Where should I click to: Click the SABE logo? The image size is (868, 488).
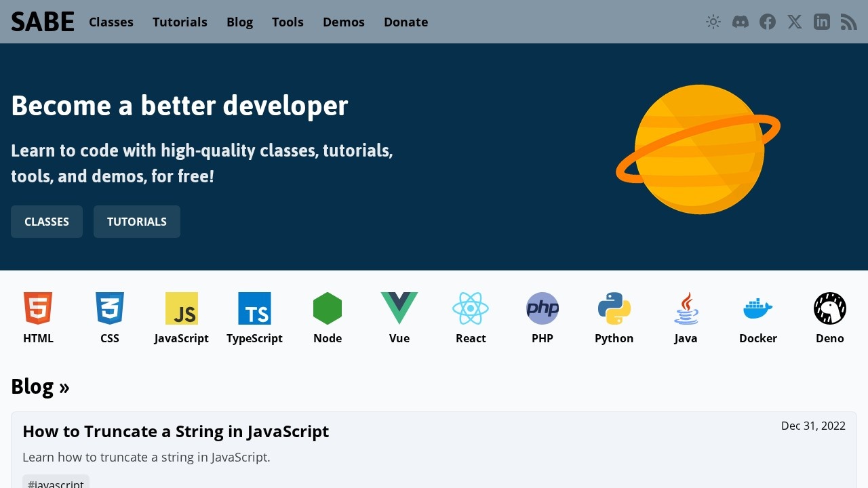tap(43, 22)
